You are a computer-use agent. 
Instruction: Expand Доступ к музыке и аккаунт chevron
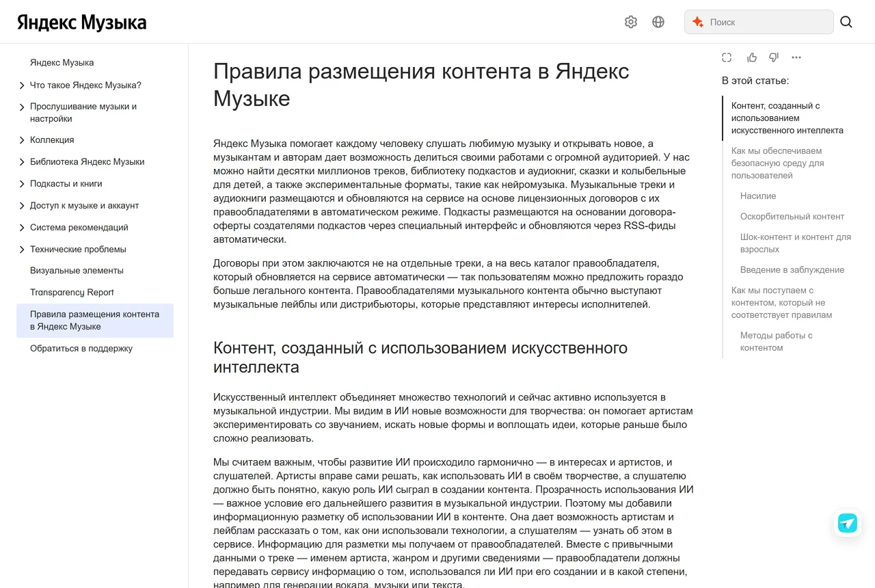[22, 206]
